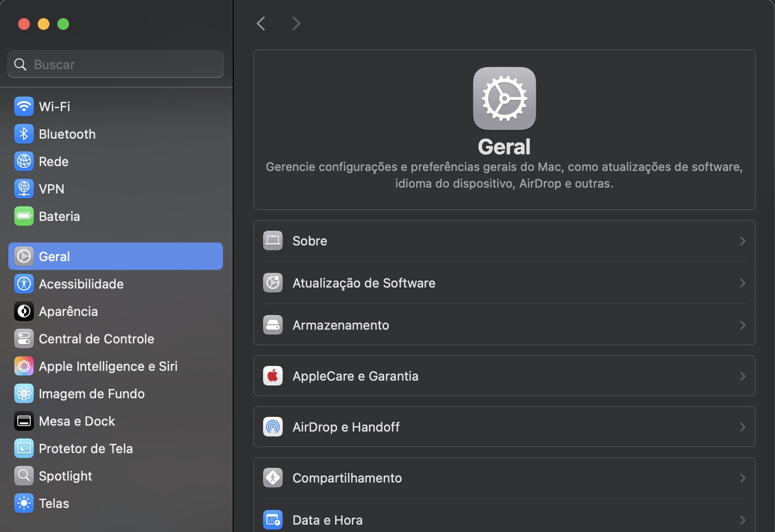
Task: Click the Atualização de Software gear icon
Action: coord(273,283)
